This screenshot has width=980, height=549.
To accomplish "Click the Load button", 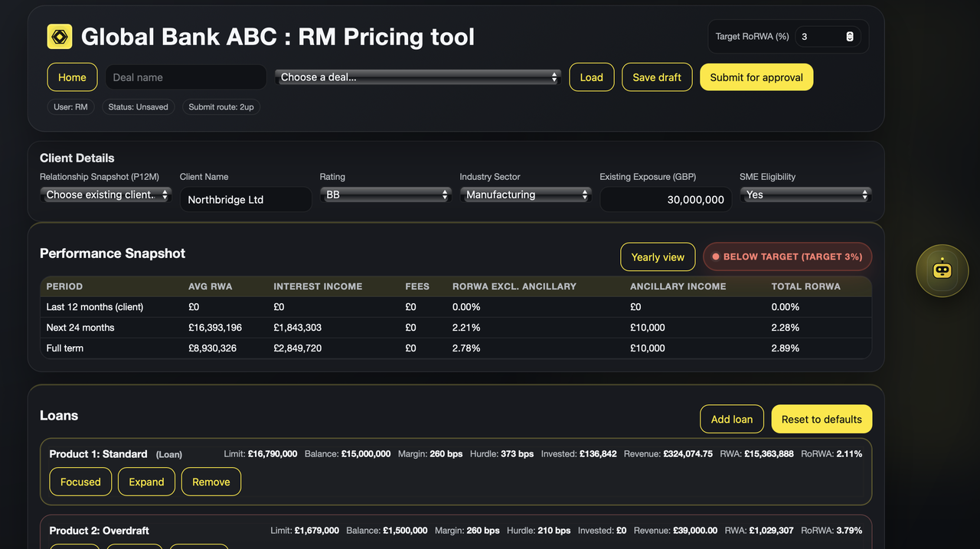I will tap(591, 77).
